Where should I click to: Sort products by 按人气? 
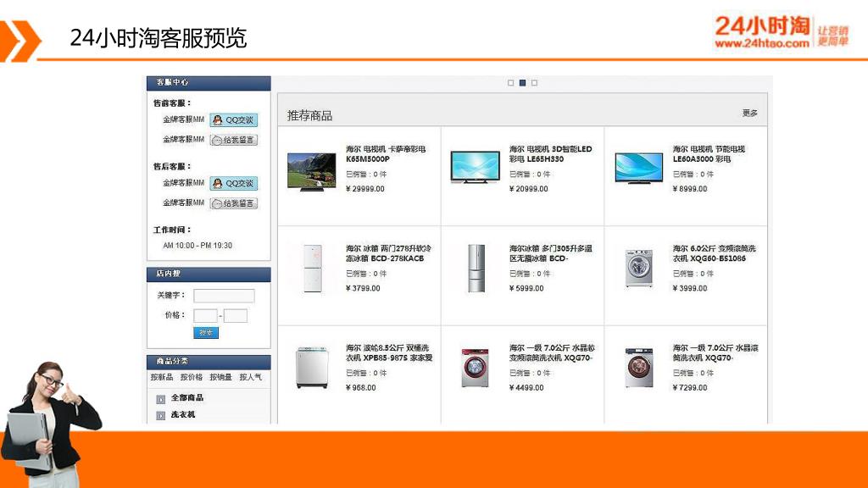tap(251, 377)
